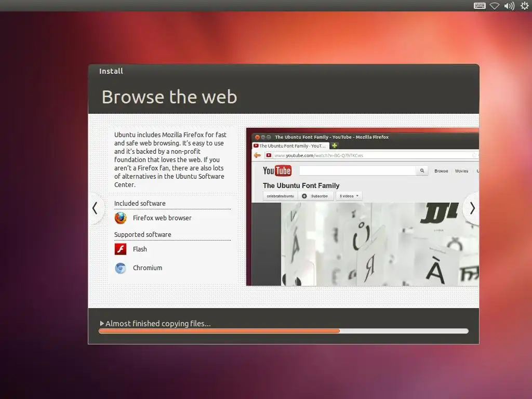The image size is (532, 399).
Task: Click the YouTube search magnifier button
Action: coord(422,170)
